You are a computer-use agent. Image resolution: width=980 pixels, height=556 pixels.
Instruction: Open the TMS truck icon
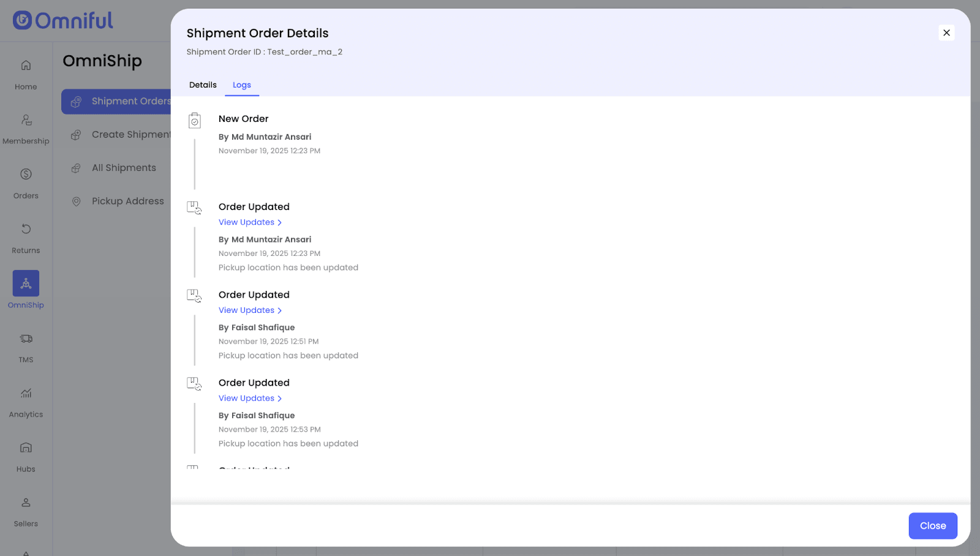pyautogui.click(x=26, y=339)
